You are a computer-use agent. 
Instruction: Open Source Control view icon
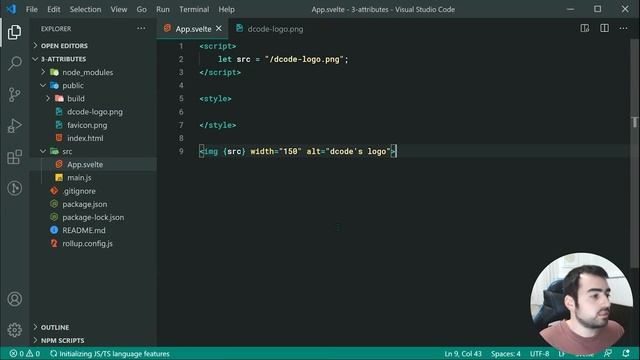point(14,95)
